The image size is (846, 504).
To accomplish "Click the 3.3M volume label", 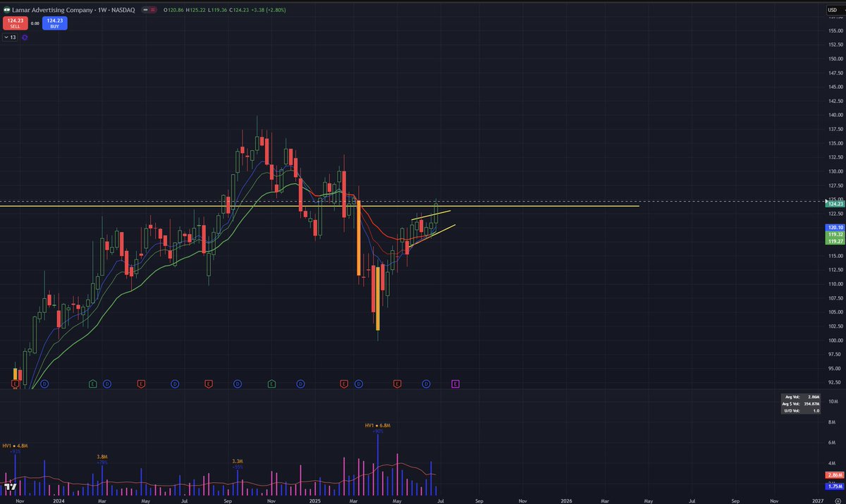I will pos(238,461).
